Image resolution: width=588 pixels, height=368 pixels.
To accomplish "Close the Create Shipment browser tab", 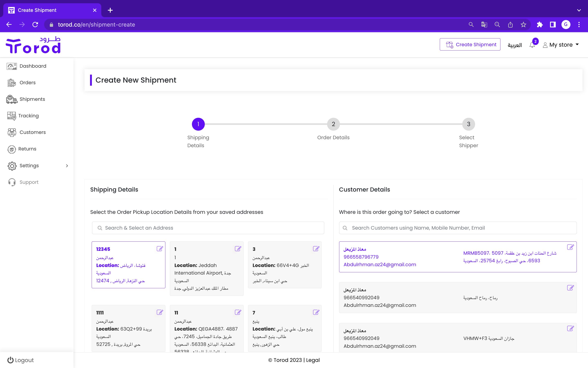I will (x=95, y=10).
